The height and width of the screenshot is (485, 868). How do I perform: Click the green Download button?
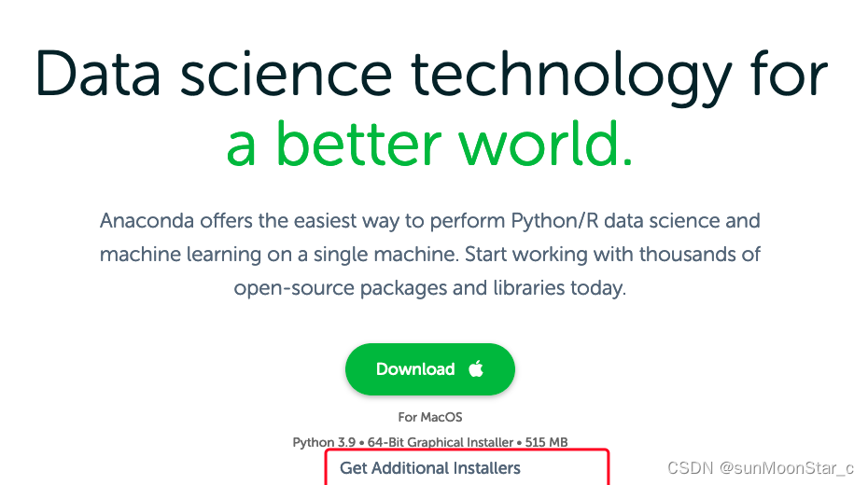click(430, 368)
